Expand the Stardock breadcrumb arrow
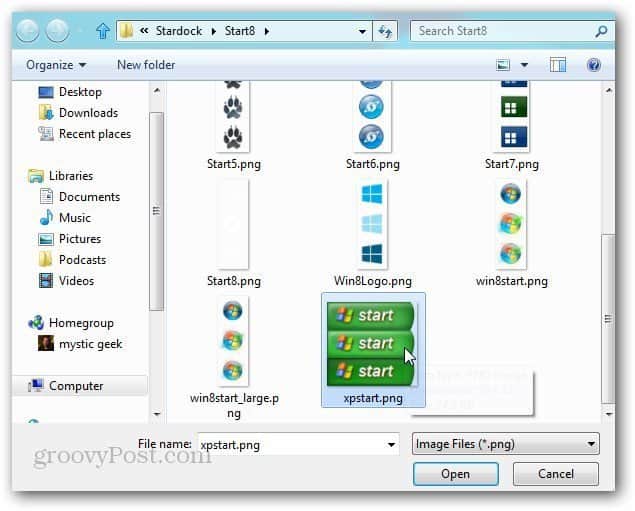Image resolution: width=635 pixels, height=511 pixels. click(213, 31)
